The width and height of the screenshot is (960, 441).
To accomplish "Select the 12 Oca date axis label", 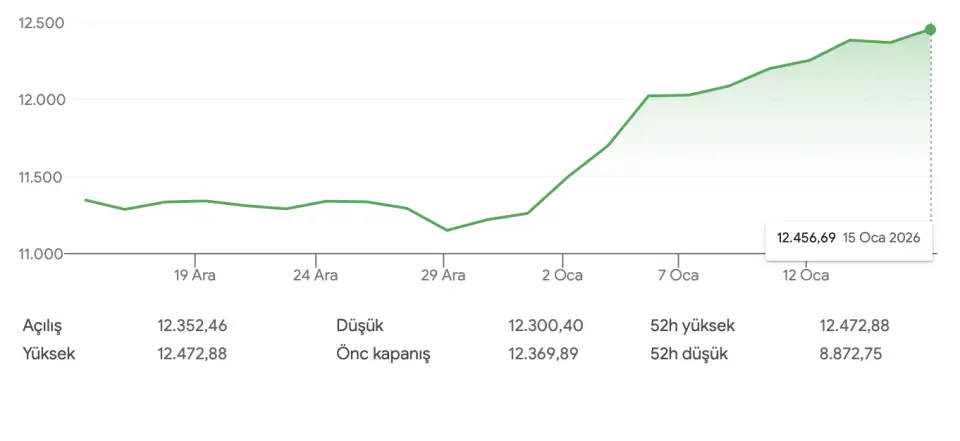I will (805, 275).
